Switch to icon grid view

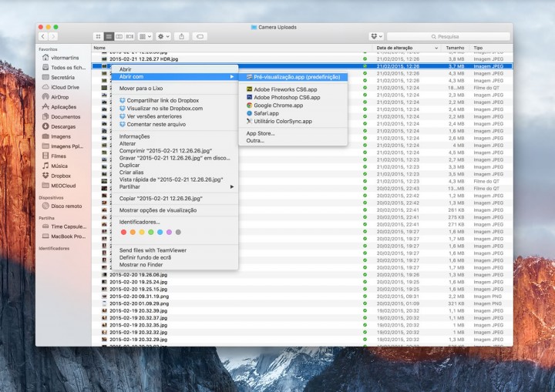[x=99, y=36]
